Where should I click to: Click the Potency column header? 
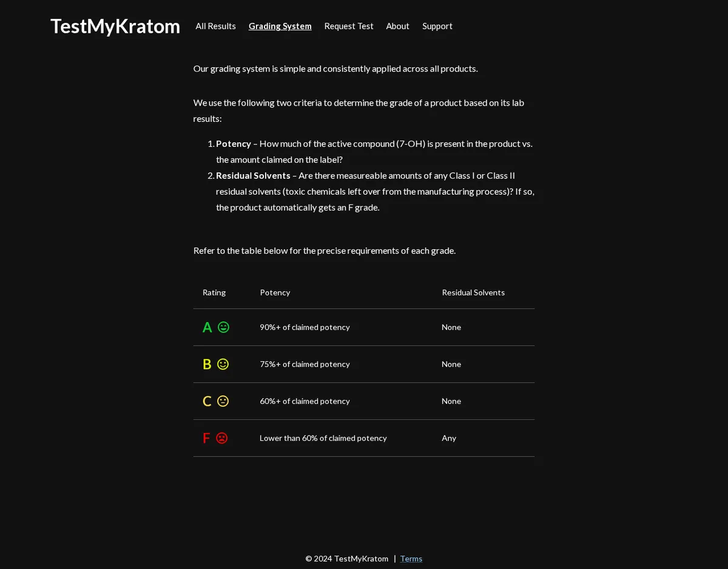(275, 292)
